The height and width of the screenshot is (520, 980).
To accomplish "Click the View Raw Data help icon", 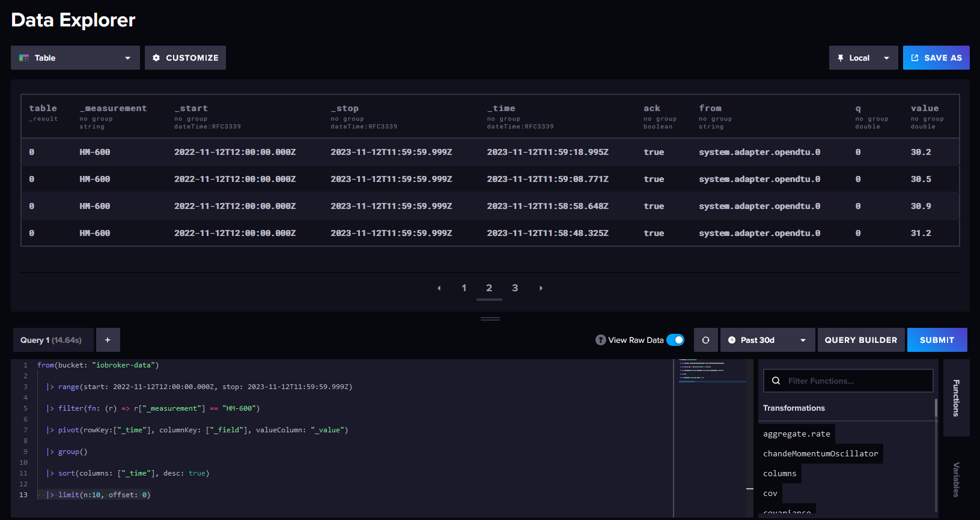I will pos(600,340).
